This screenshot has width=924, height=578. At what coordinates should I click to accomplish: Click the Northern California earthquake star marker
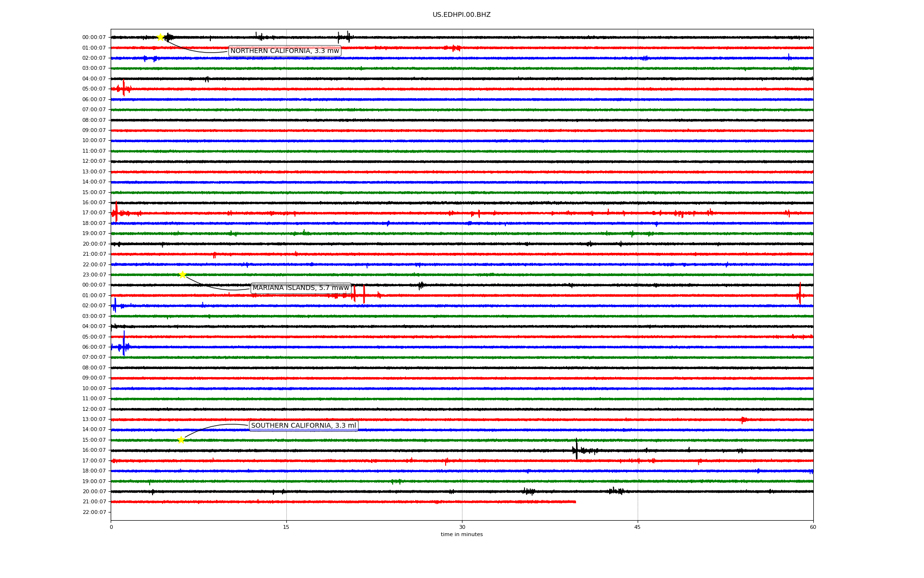pos(161,37)
